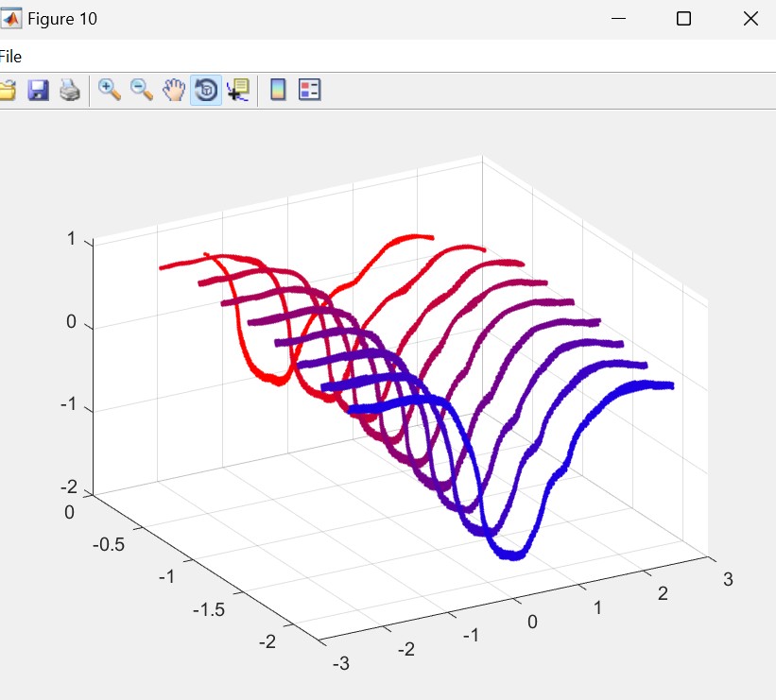
Task: Save the figure with the floppy disk icon
Action: [x=38, y=91]
